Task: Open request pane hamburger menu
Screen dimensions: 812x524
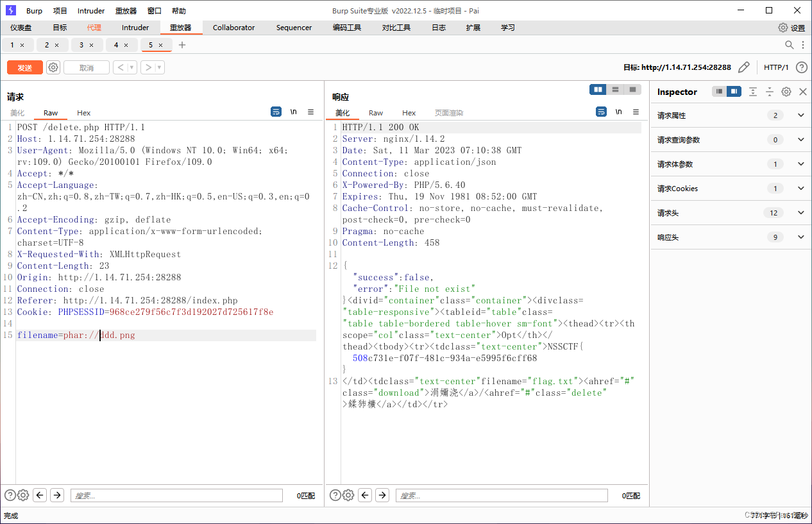Action: pyautogui.click(x=311, y=112)
